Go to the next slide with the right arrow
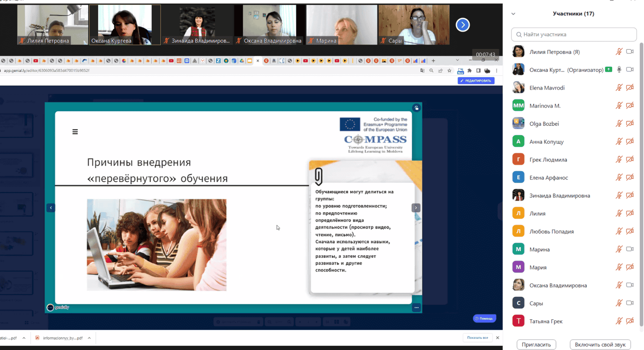The width and height of the screenshot is (644, 350). 416,208
